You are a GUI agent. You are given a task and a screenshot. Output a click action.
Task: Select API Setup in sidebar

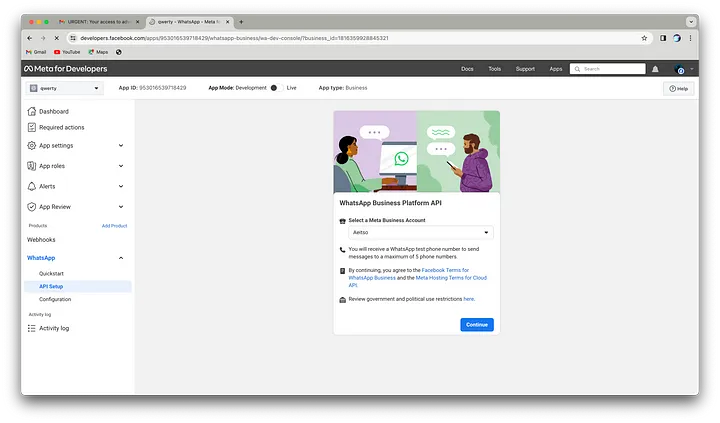tap(78, 286)
